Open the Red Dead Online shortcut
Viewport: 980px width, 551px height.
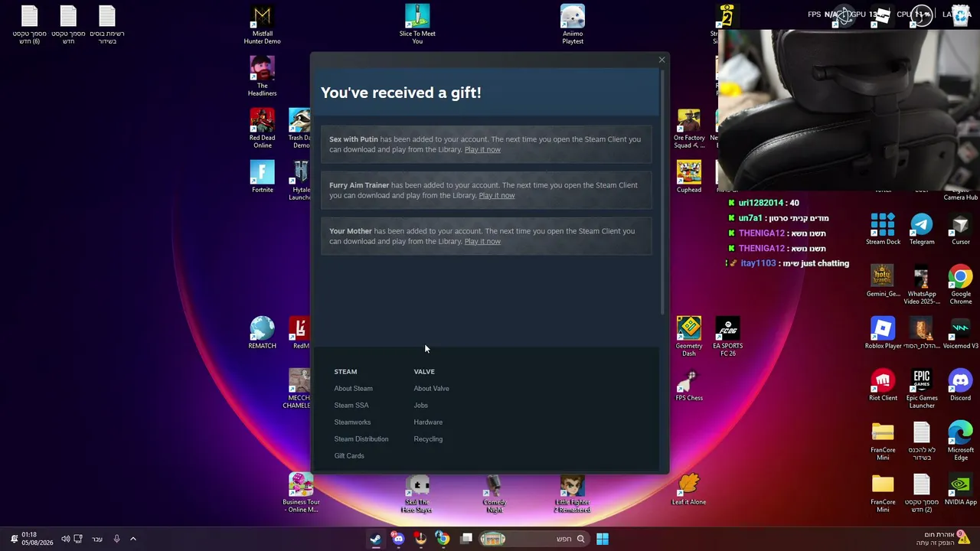[x=262, y=129]
